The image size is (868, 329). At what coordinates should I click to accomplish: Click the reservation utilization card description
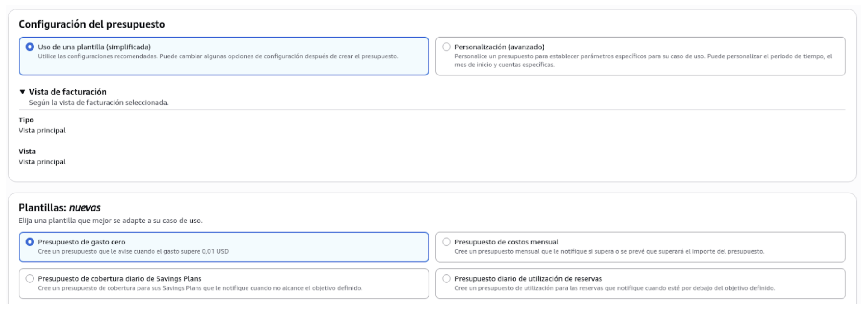615,288
